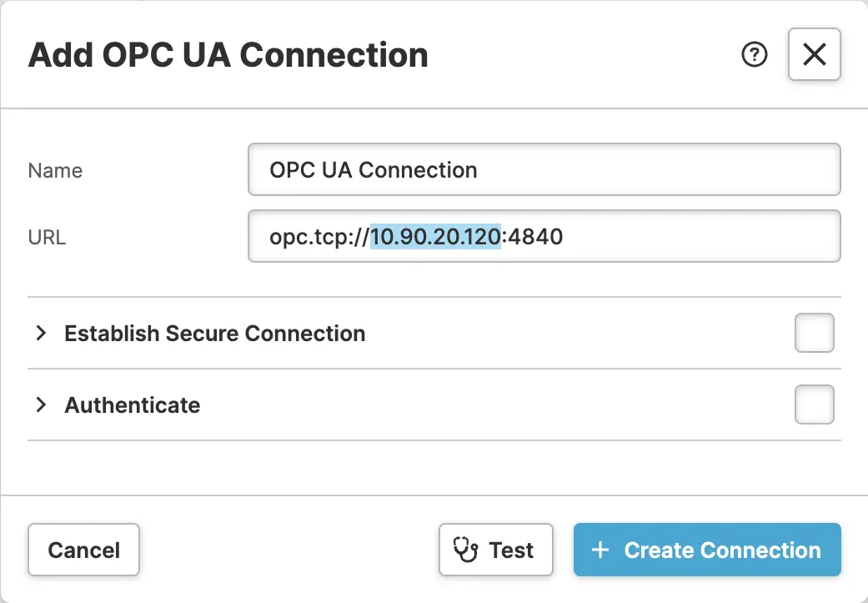Click the opc.tcp:// prefix in the URL field
The width and height of the screenshot is (868, 603).
click(x=319, y=238)
